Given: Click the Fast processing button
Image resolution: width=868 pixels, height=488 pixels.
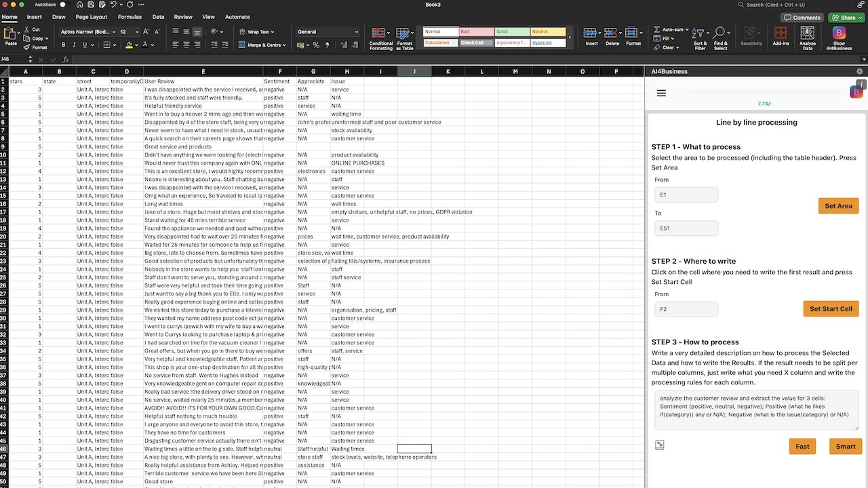Looking at the screenshot, I should [x=802, y=447].
